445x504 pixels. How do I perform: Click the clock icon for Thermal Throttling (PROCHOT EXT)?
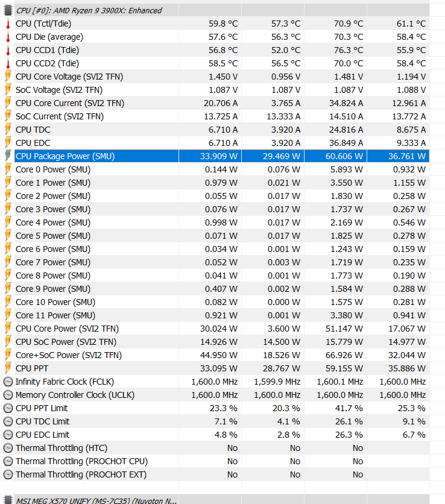(8, 474)
